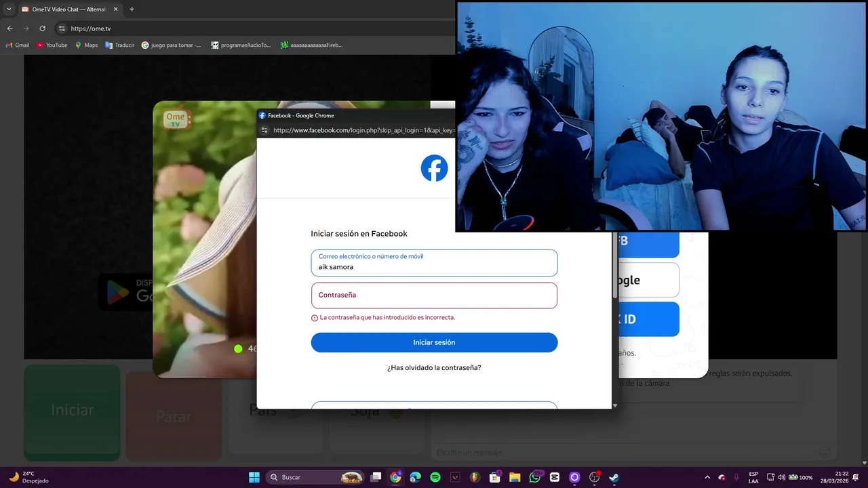Click the Facebook popup scrollbar thumb

coord(615,264)
